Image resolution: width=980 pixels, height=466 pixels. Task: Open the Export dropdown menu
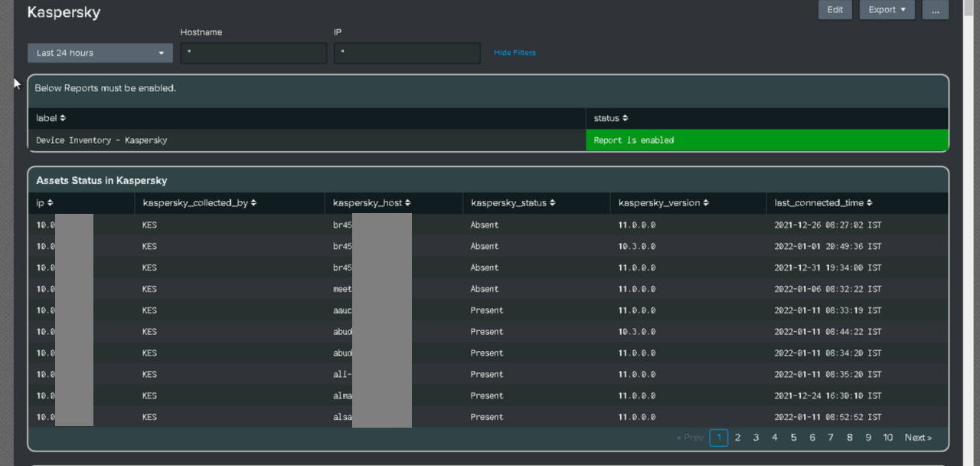tap(887, 10)
